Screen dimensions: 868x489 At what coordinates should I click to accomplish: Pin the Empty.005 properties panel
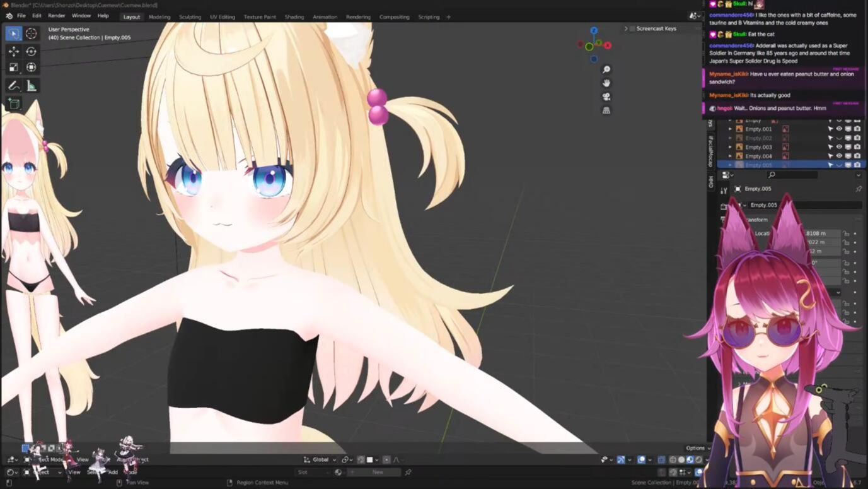click(x=858, y=189)
